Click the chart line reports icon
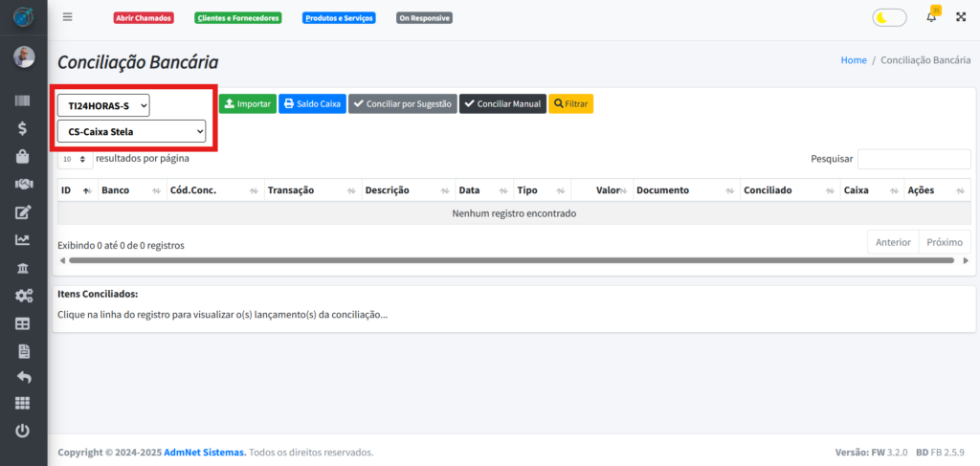The width and height of the screenshot is (980, 466). click(23, 240)
